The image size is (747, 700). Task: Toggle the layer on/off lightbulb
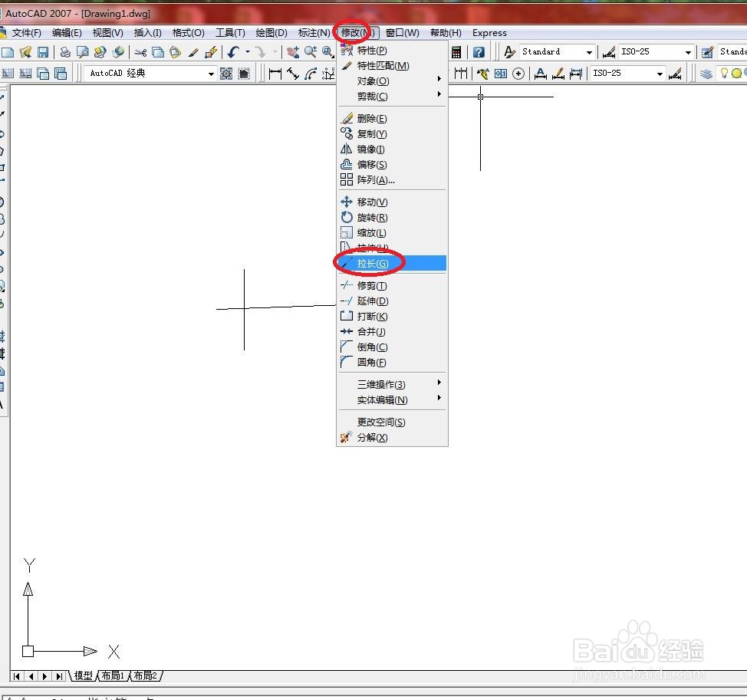724,74
